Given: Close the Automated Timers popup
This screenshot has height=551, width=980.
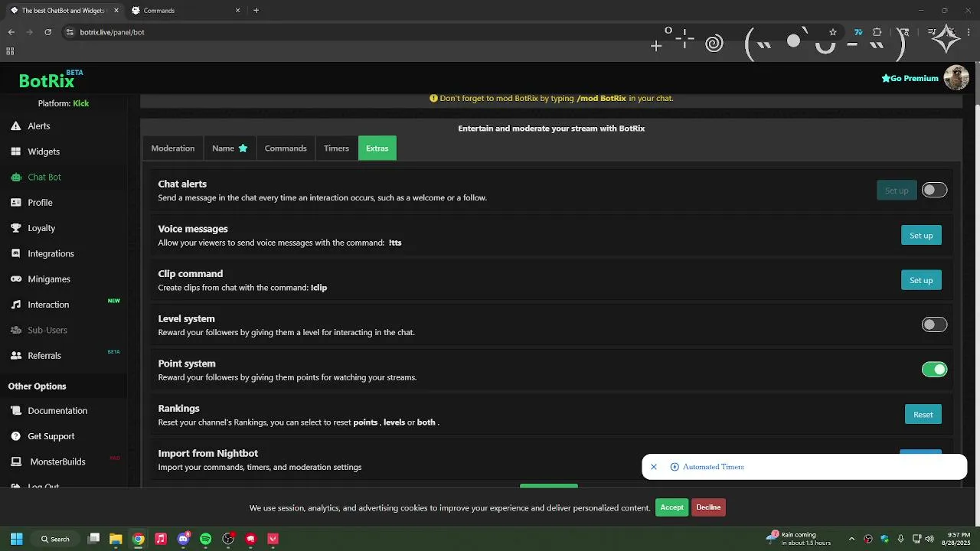Looking at the screenshot, I should (654, 467).
